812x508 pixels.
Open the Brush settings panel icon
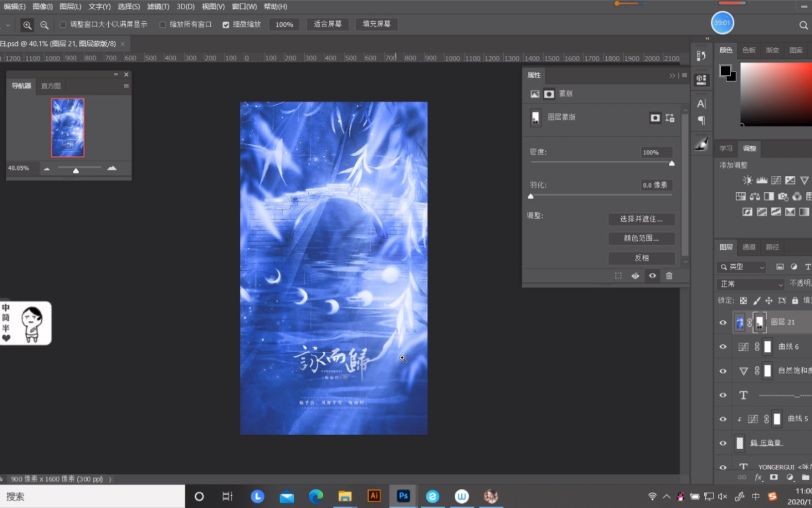pos(701,144)
